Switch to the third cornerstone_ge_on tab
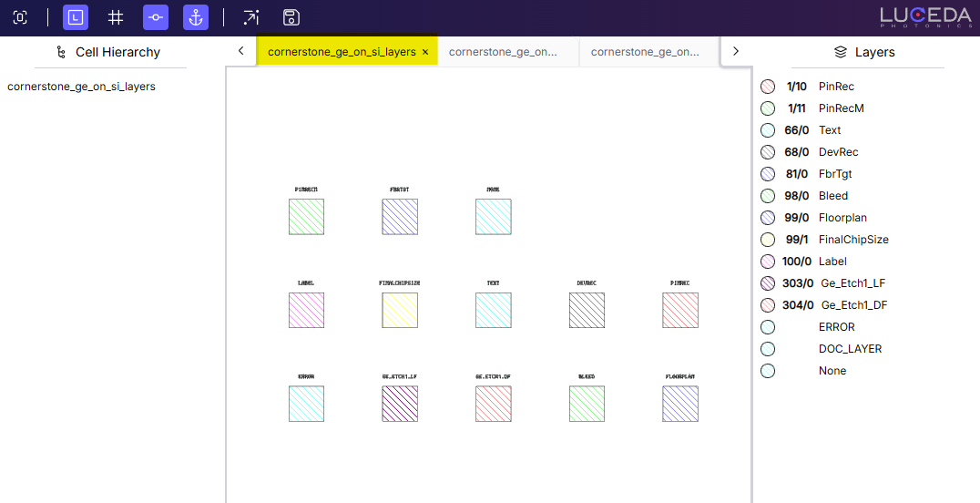980x503 pixels. 645,53
